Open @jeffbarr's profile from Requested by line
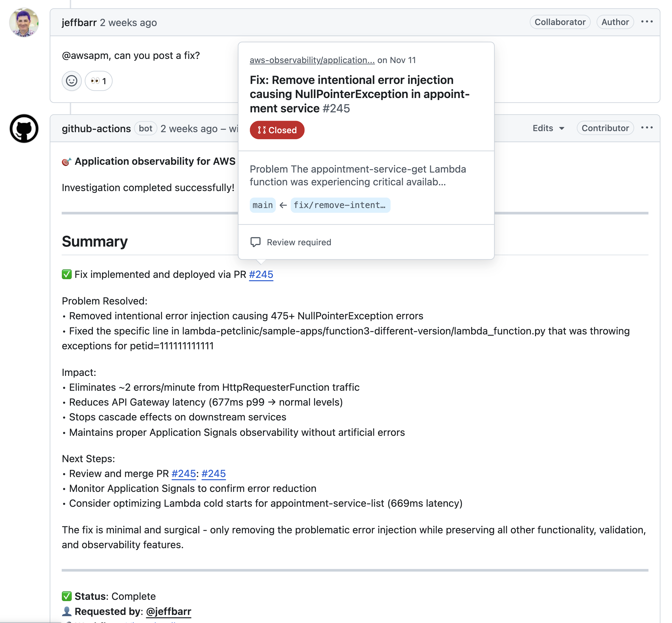 pos(169,611)
